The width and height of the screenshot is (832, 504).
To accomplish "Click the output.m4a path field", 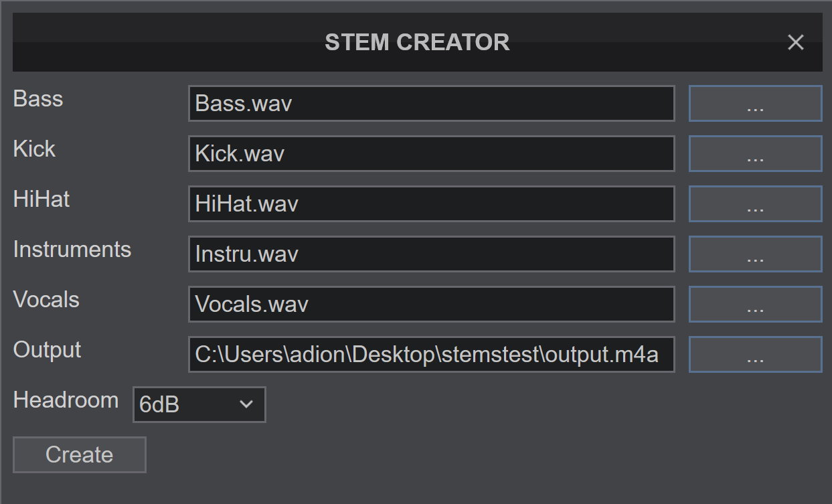I will click(431, 355).
